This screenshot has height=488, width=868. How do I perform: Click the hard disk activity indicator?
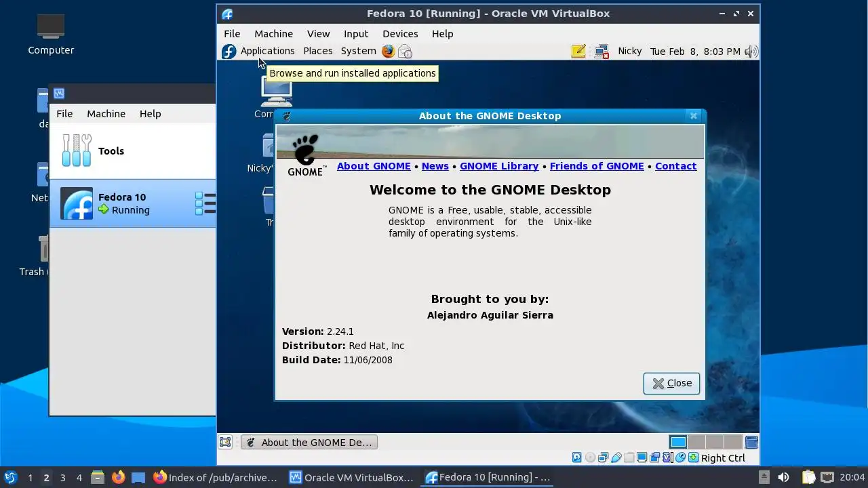(576, 457)
